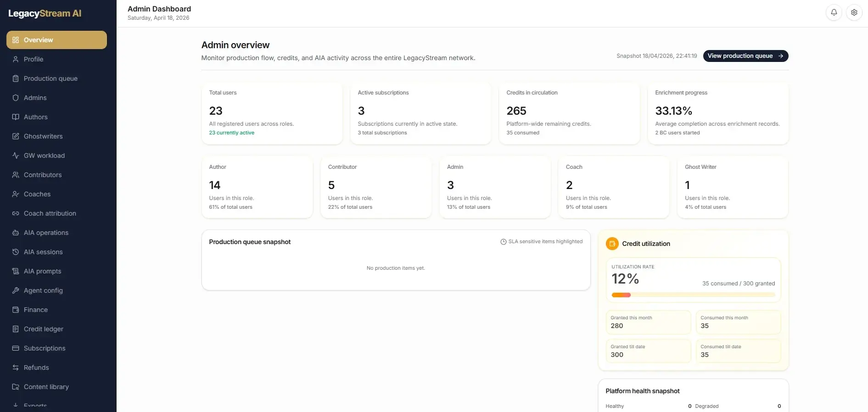Click the Credit ledger icon
Screen dimensions: 868x412
[16, 329]
